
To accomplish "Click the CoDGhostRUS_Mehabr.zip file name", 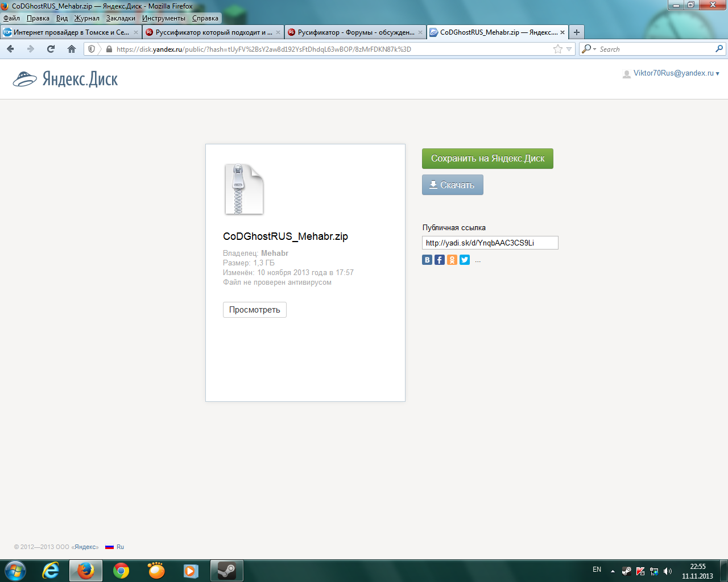I will pos(286,236).
